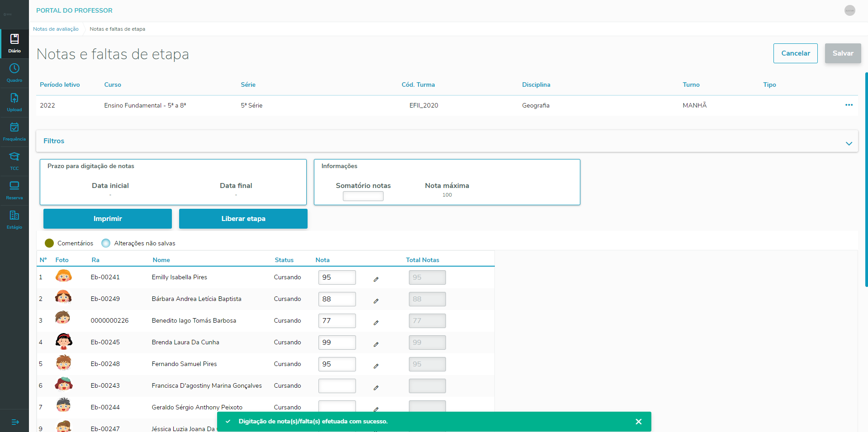This screenshot has height=432, width=868.
Task: Click the Total Notas column header
Action: pos(422,260)
